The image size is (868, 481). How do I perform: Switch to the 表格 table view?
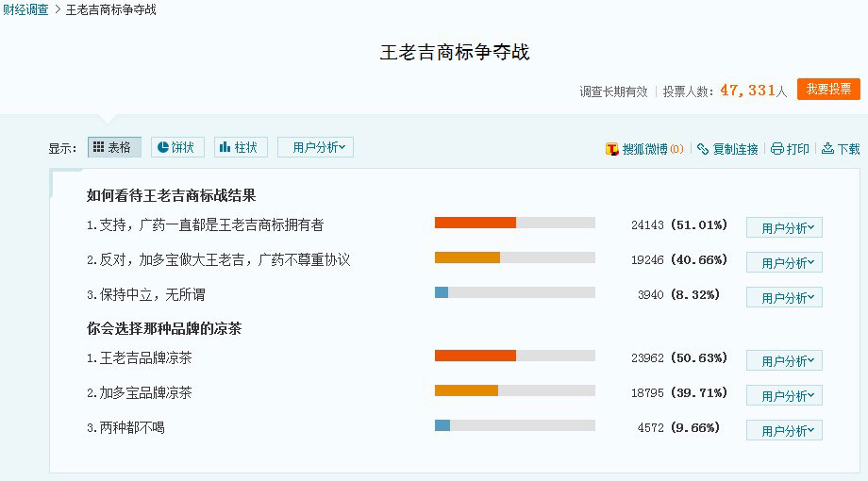(114, 147)
